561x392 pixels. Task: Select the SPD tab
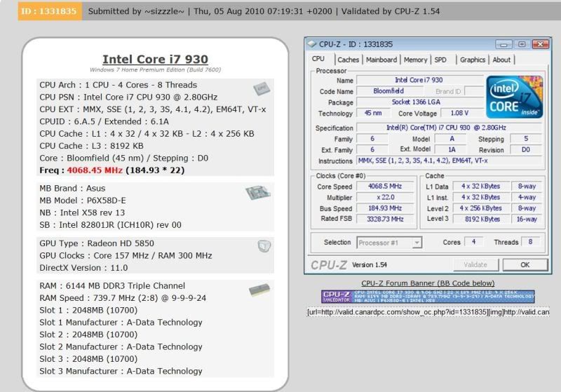pos(440,60)
